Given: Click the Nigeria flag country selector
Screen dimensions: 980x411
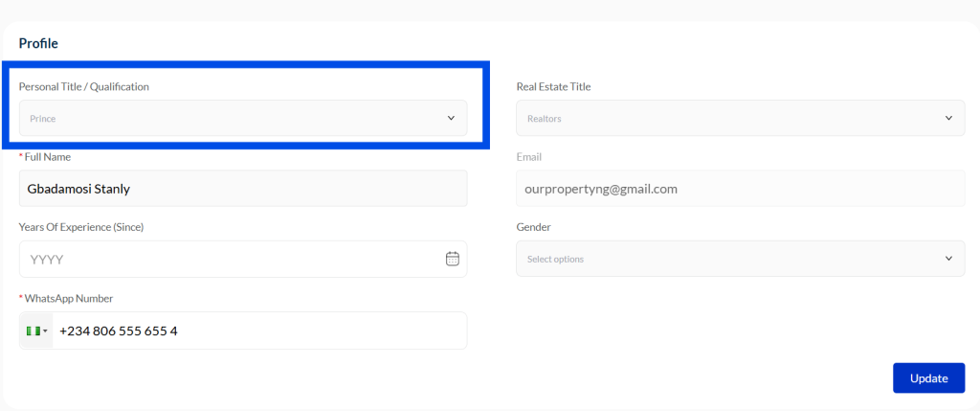Looking at the screenshot, I should [33, 331].
